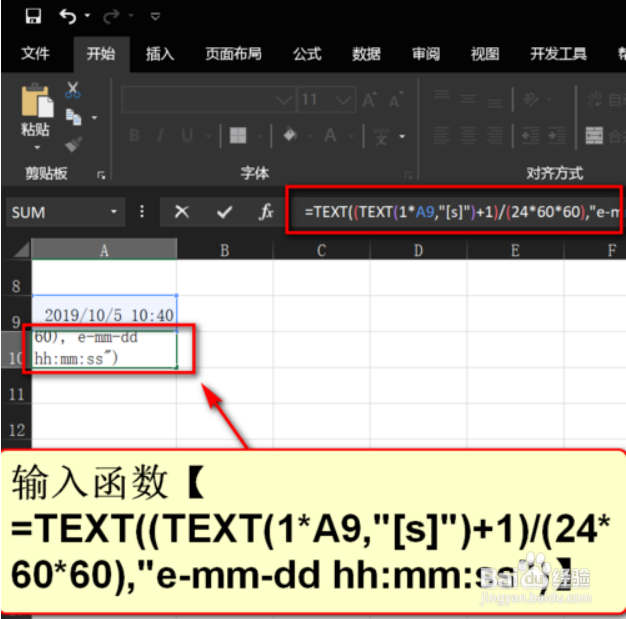Click the Borders icon
This screenshot has height=619, width=626.
click(238, 135)
